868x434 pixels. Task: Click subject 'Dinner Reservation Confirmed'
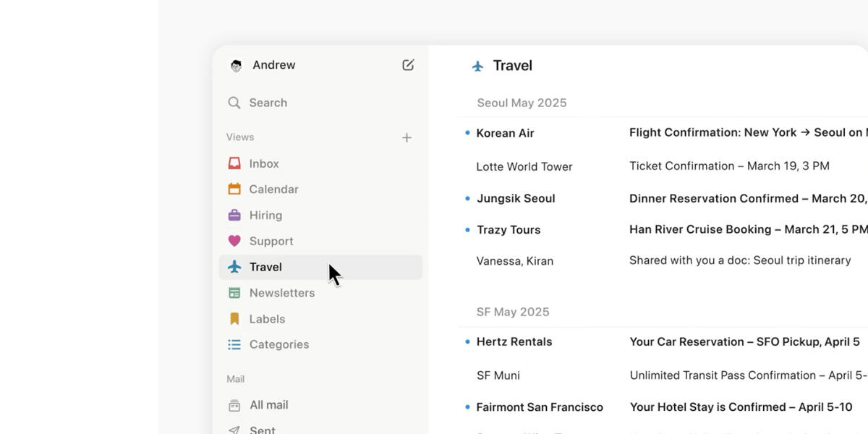pos(714,198)
